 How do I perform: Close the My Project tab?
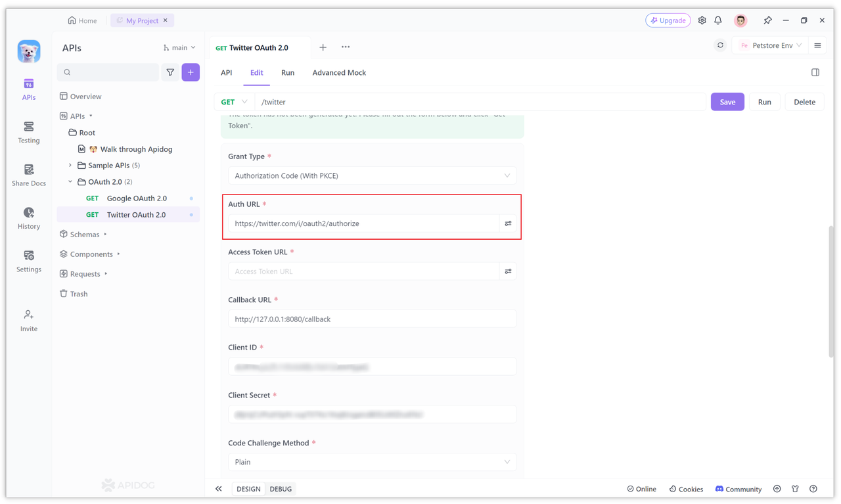click(166, 20)
